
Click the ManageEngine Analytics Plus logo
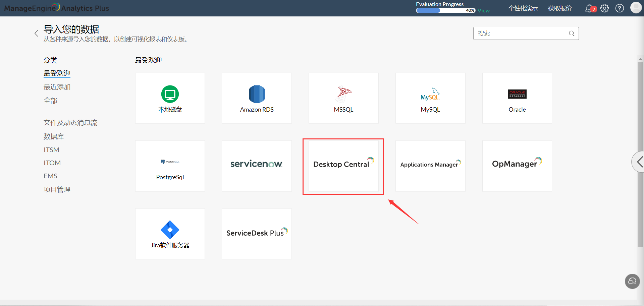tap(56, 8)
